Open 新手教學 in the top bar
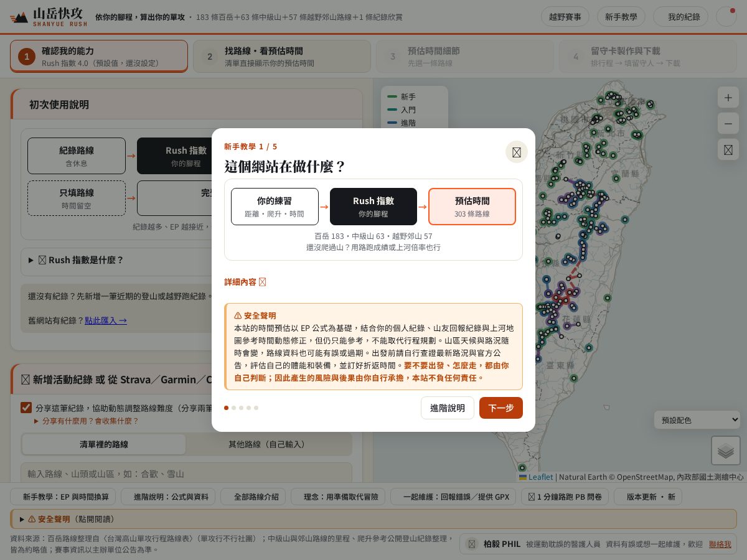747x560 pixels. click(621, 17)
